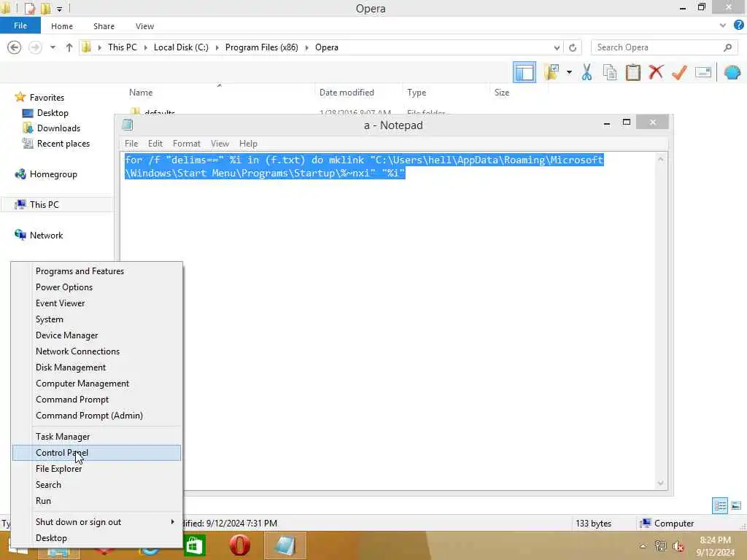
Task: Open the address bar history dropdown
Action: [557, 47]
